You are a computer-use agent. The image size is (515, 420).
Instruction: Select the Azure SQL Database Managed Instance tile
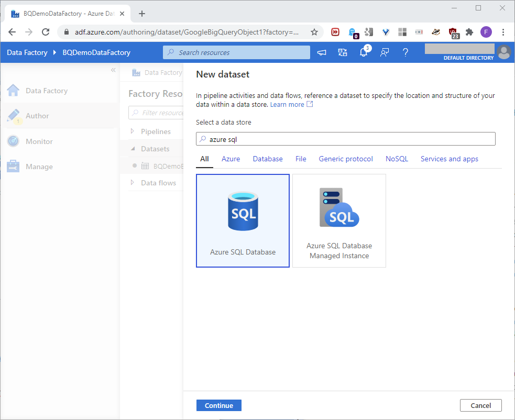(x=339, y=220)
